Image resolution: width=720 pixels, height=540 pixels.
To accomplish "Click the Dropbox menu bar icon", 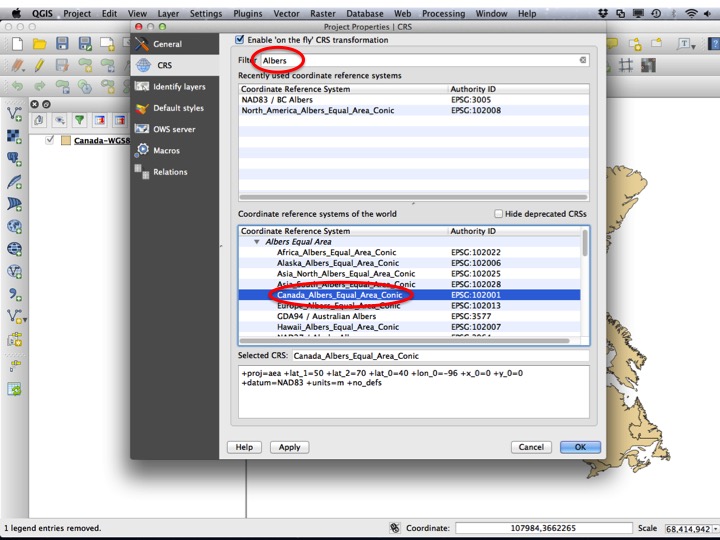I will [603, 13].
